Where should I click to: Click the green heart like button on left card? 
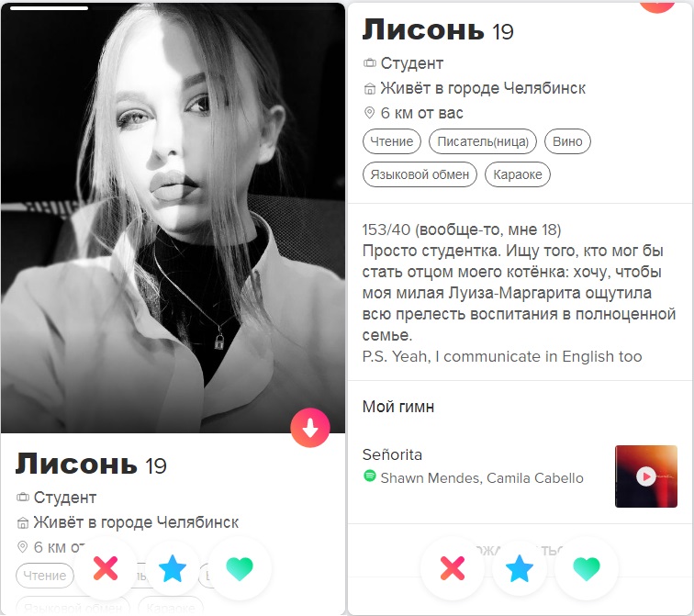pos(240,568)
